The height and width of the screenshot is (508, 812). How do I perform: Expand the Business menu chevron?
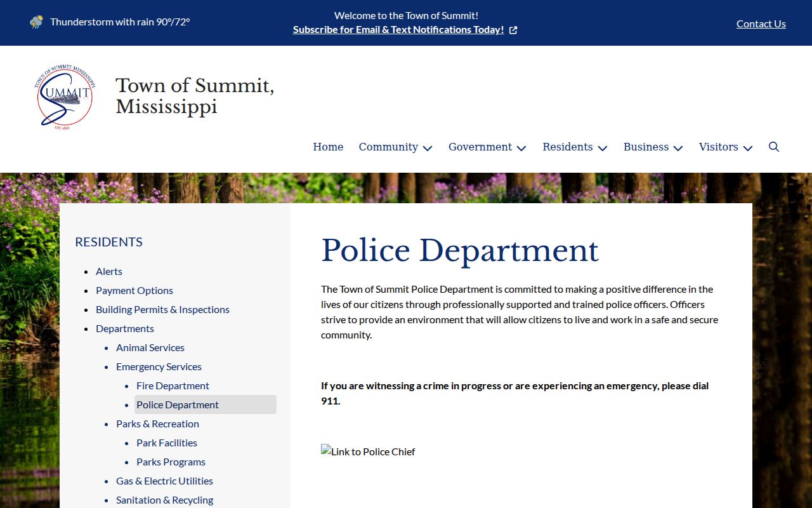(x=678, y=148)
